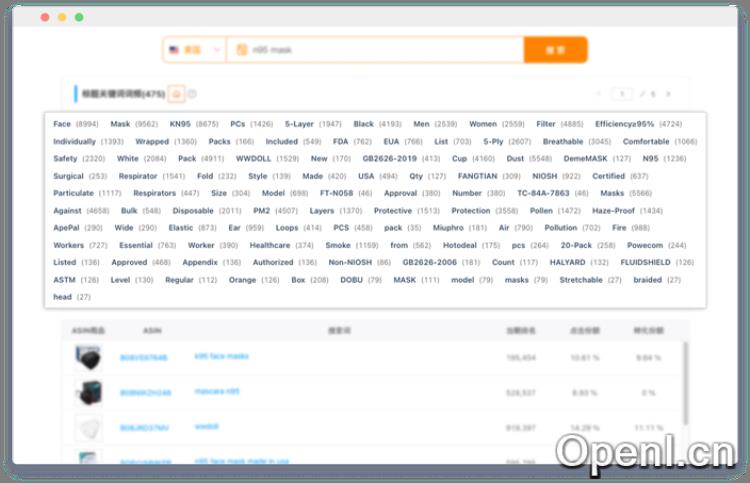Select the Haze-Proof keyword

pyautogui.click(x=613, y=211)
